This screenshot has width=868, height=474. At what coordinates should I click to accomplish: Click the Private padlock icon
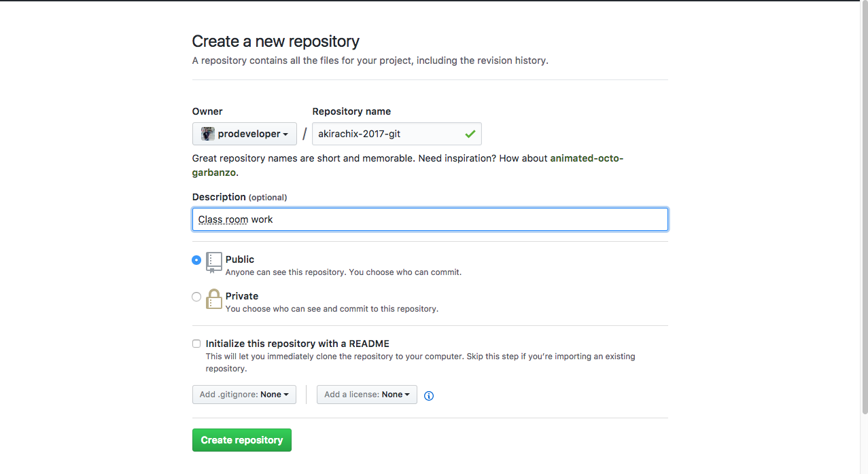pos(214,299)
